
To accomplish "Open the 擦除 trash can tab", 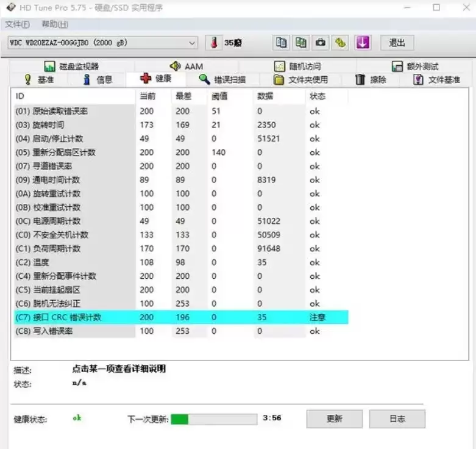I will [371, 79].
